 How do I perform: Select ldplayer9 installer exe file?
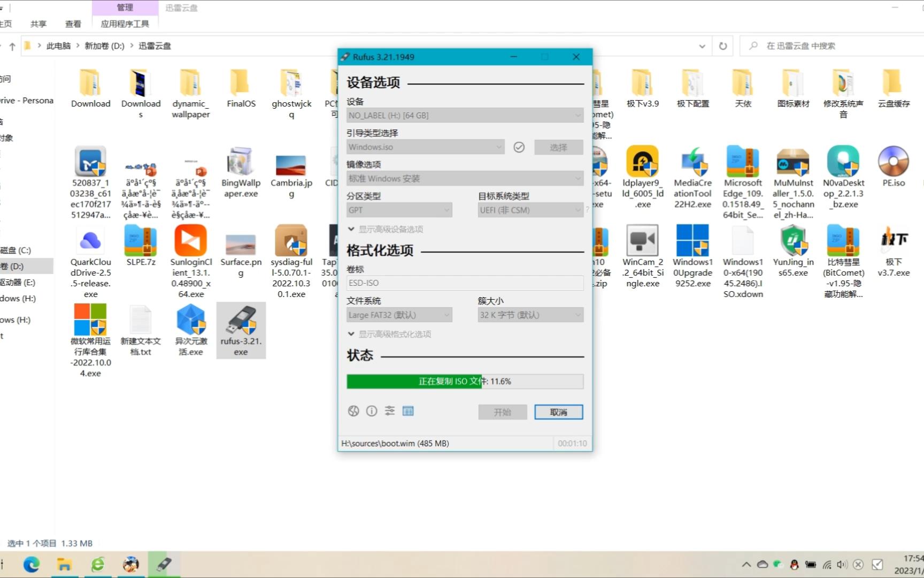coord(643,177)
